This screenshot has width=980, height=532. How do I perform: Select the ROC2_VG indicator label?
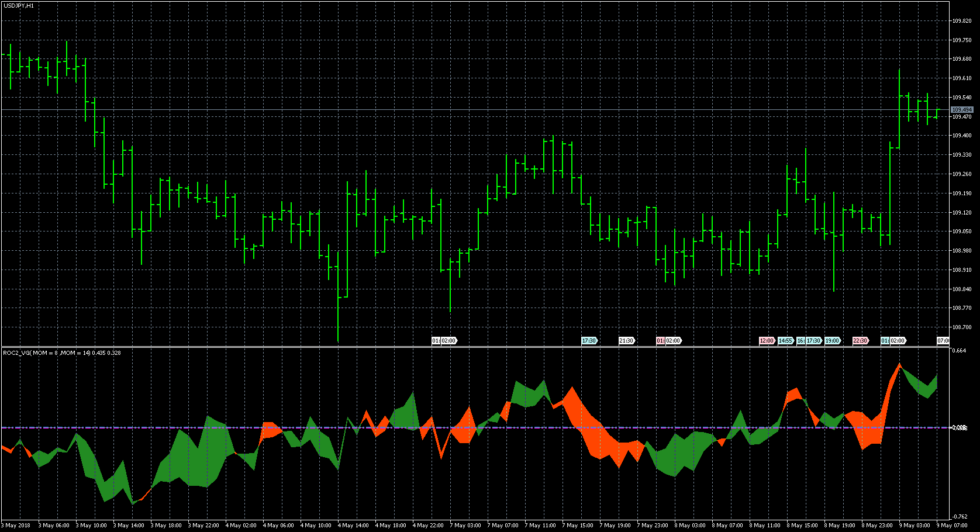(61, 353)
